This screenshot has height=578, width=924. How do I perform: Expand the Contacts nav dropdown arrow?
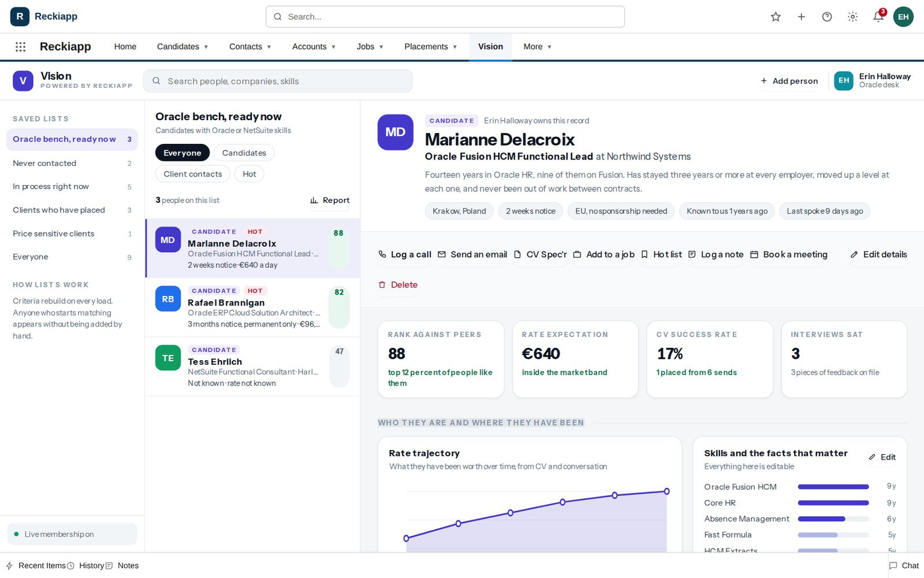[x=269, y=47]
